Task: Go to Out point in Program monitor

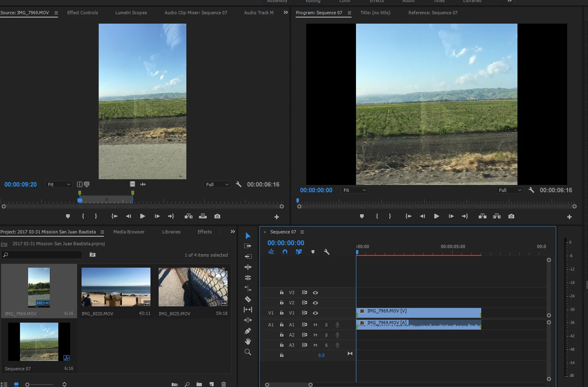Action: [465, 216]
